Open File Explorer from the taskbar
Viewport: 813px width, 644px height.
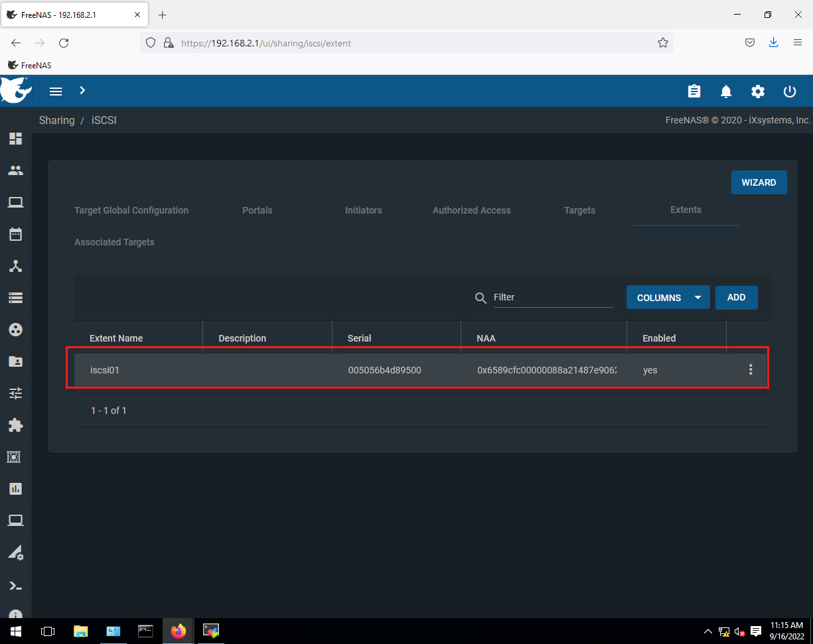coord(80,631)
